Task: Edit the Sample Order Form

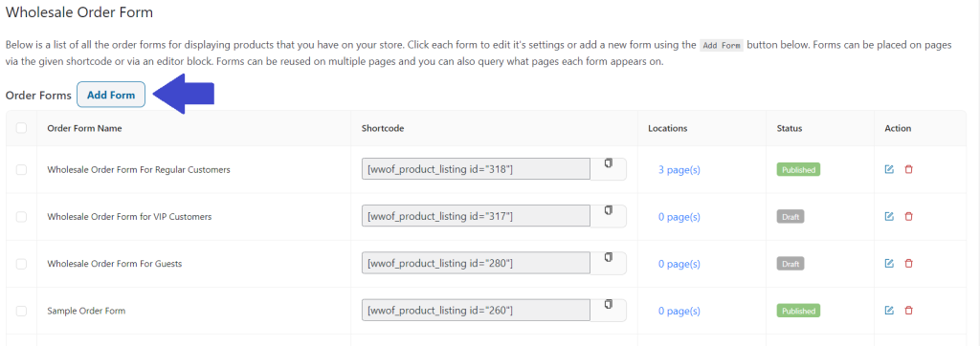Action: (x=889, y=311)
